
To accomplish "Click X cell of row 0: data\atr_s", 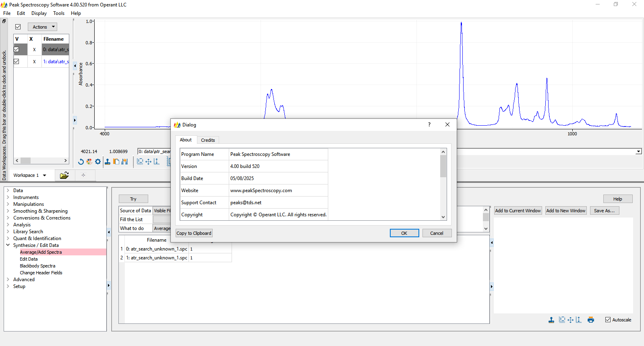I will [34, 50].
